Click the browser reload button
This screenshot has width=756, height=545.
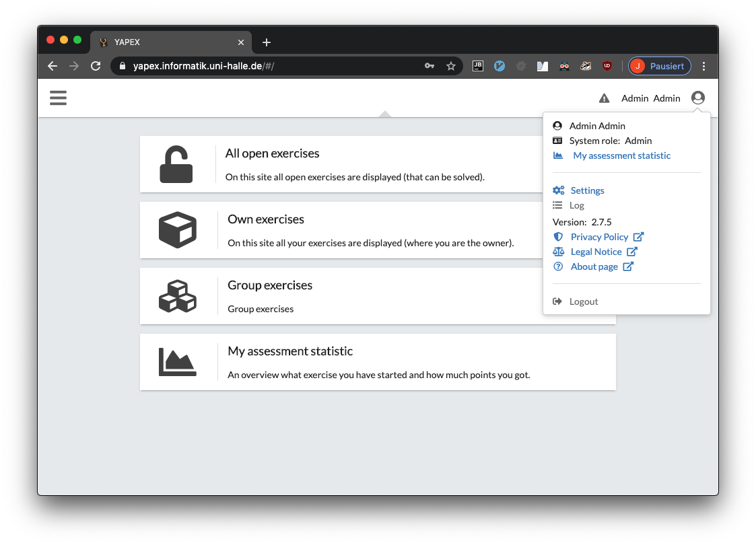tap(96, 66)
